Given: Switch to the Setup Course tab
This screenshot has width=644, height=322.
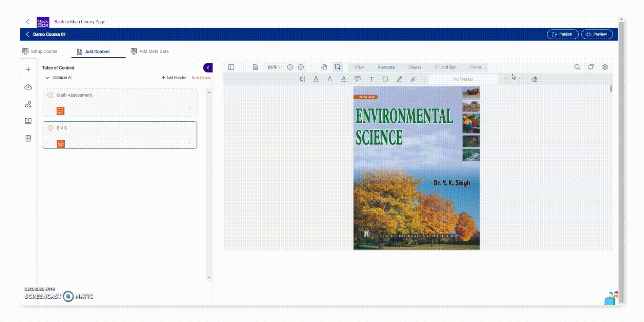Looking at the screenshot, I should (40, 52).
